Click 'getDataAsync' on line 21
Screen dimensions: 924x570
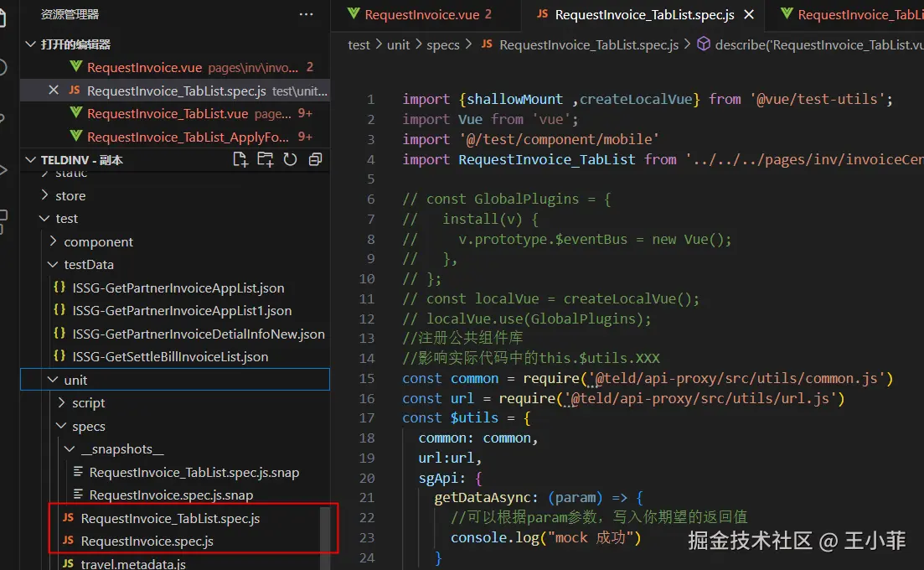(483, 498)
